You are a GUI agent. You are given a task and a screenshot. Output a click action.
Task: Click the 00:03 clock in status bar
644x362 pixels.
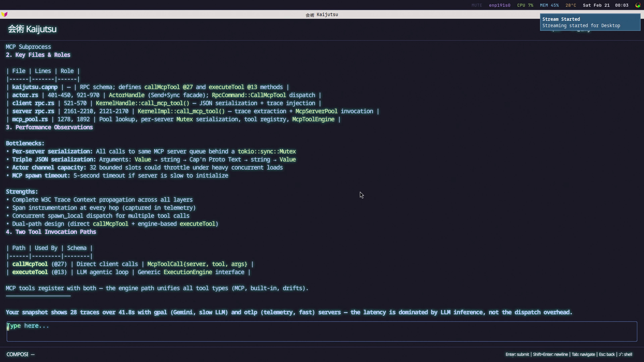[622, 5]
